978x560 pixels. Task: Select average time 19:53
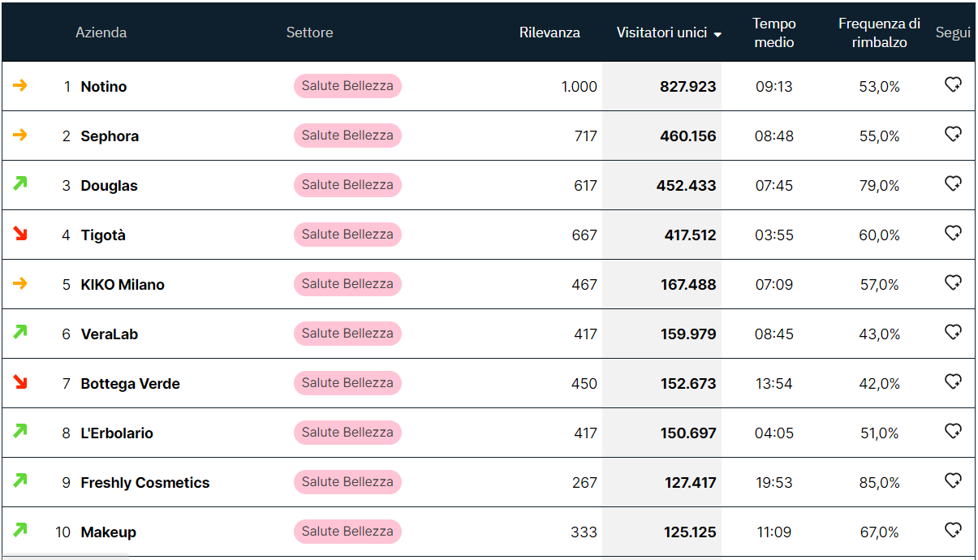pos(774,483)
